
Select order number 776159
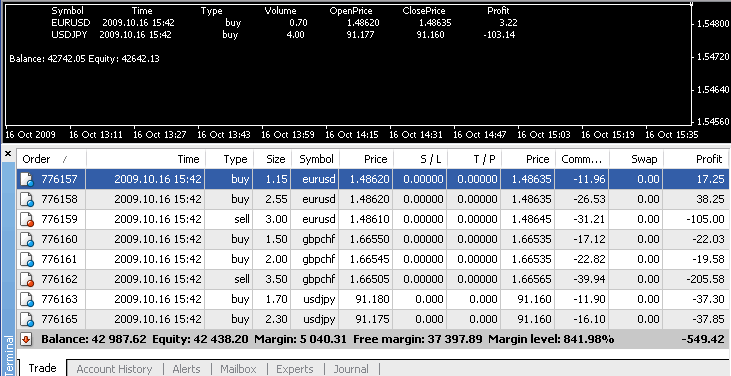click(x=59, y=219)
